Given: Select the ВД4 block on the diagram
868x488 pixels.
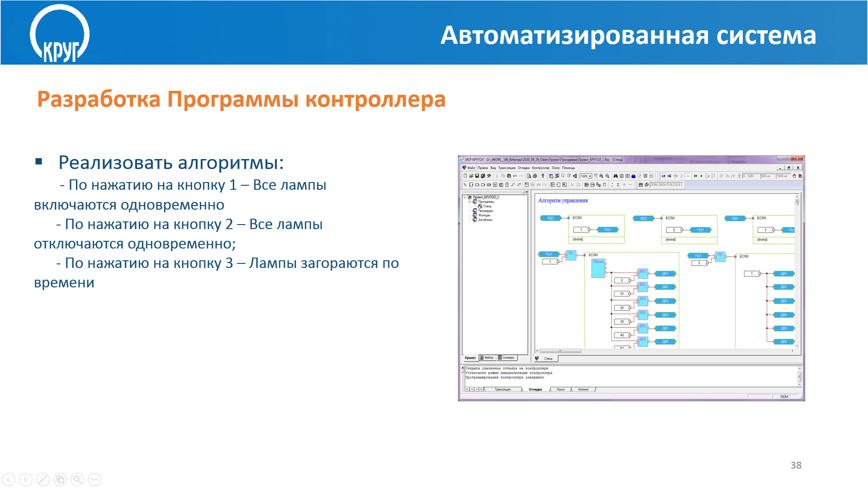Looking at the screenshot, I should 735,218.
